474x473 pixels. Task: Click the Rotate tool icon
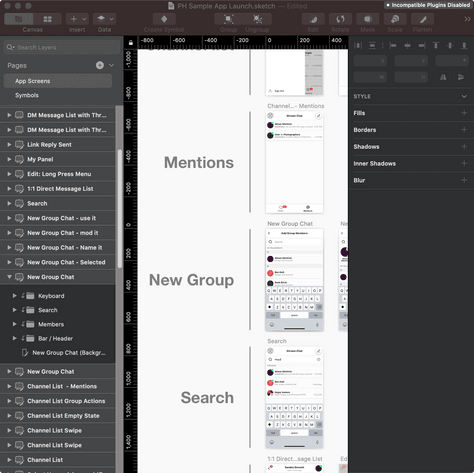pos(340,19)
